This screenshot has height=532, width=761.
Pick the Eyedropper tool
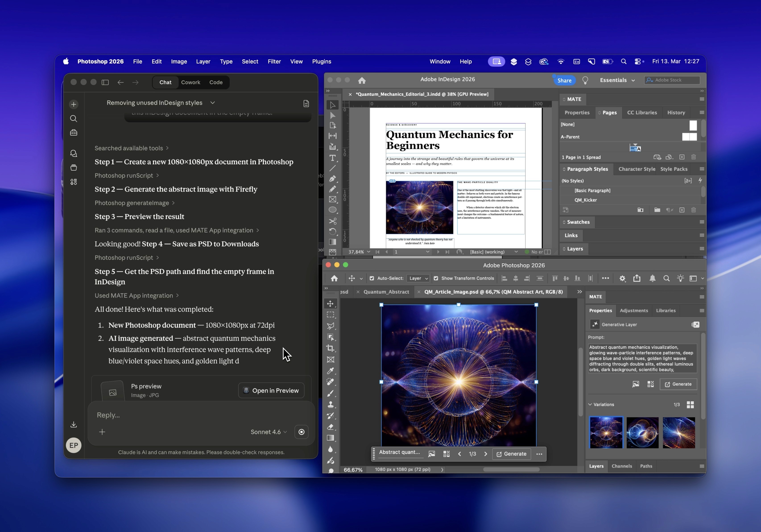(x=331, y=371)
